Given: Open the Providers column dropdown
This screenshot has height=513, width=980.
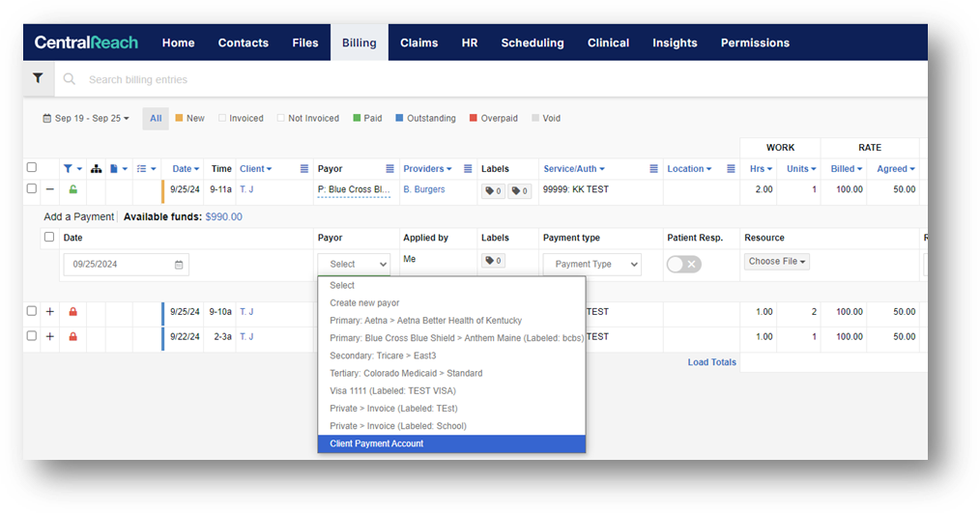Looking at the screenshot, I should click(x=427, y=169).
